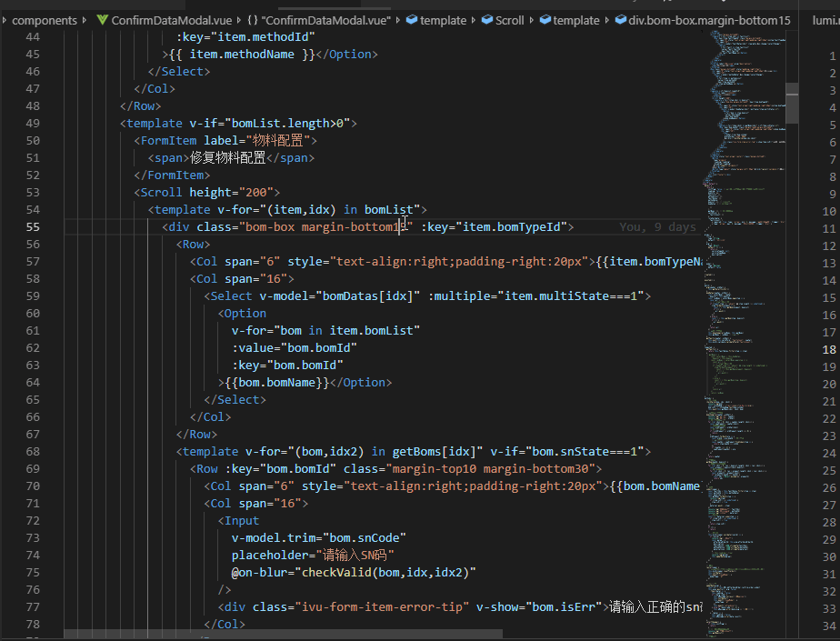840x641 pixels.
Task: Expand chevron before div.bom-box.margin-bottom15
Action: (x=607, y=20)
